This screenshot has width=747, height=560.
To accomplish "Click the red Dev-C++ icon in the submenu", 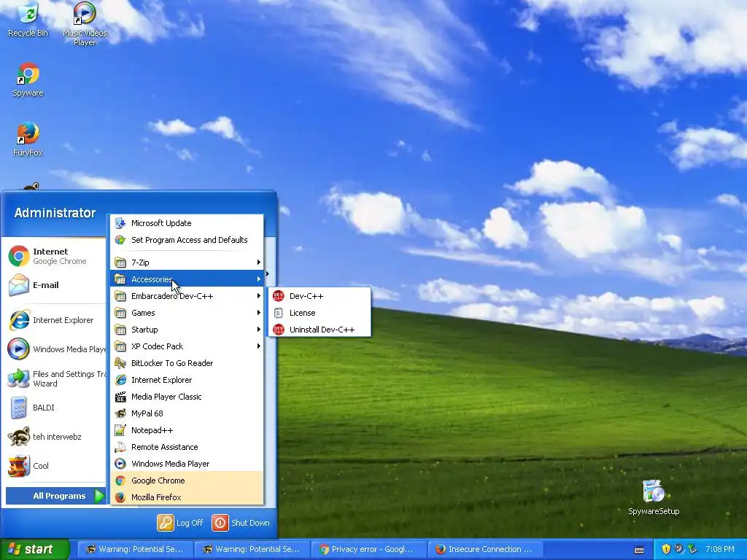I will 279,296.
